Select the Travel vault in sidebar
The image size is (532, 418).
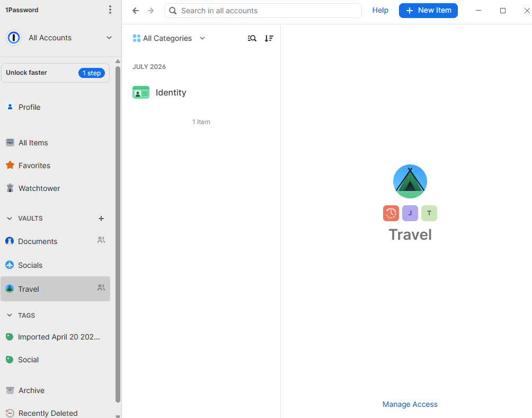pyautogui.click(x=55, y=289)
